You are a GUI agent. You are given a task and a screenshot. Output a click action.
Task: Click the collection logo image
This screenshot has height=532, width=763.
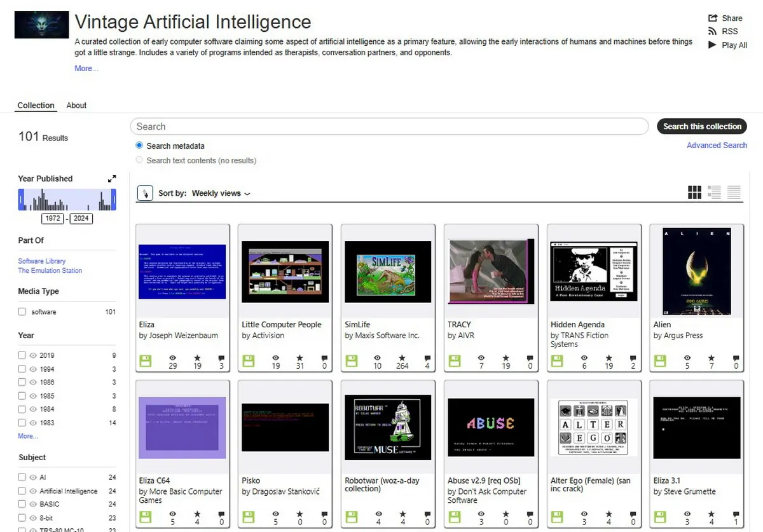tap(41, 25)
